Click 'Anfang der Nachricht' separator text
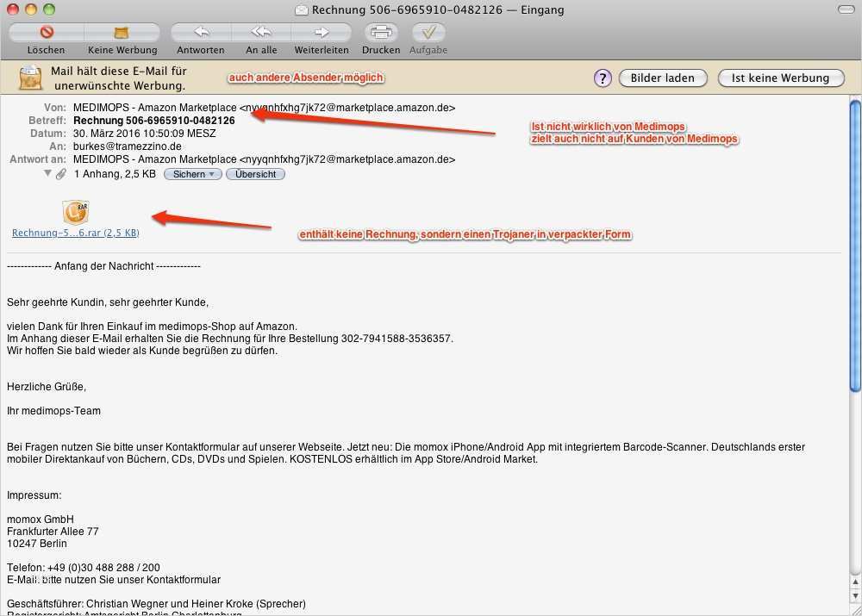 pyautogui.click(x=104, y=266)
